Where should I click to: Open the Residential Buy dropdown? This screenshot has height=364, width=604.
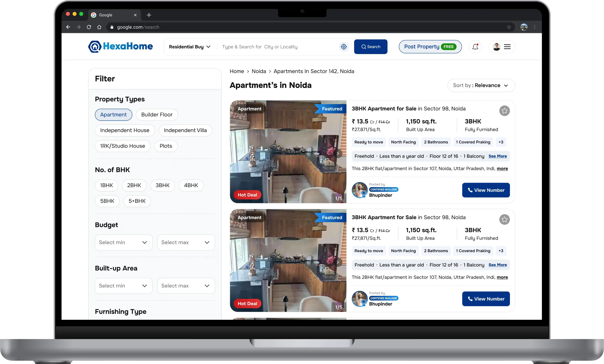click(189, 47)
